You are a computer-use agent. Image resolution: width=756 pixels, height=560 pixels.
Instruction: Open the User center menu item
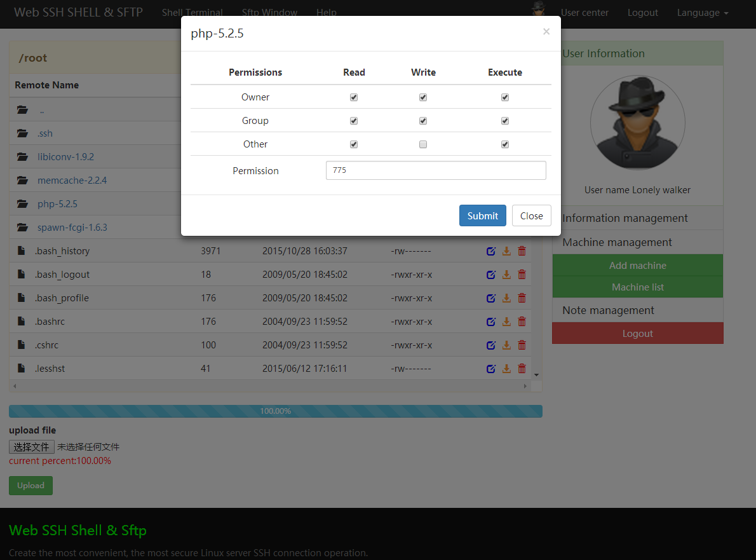click(584, 13)
